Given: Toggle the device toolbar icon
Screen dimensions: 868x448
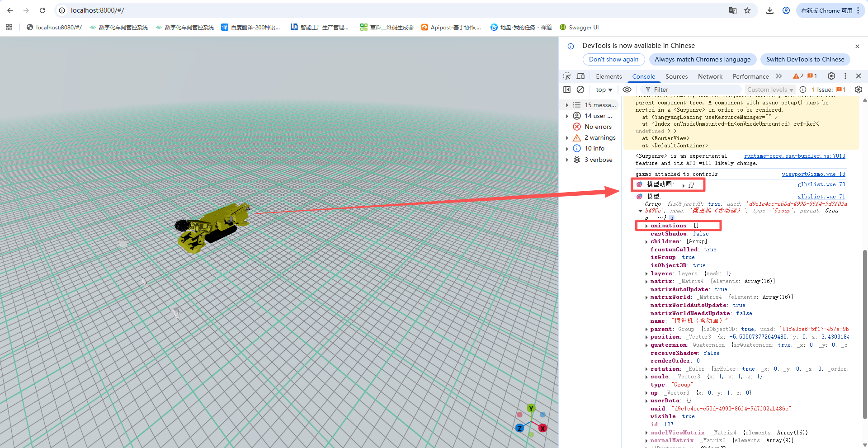Looking at the screenshot, I should coord(581,76).
